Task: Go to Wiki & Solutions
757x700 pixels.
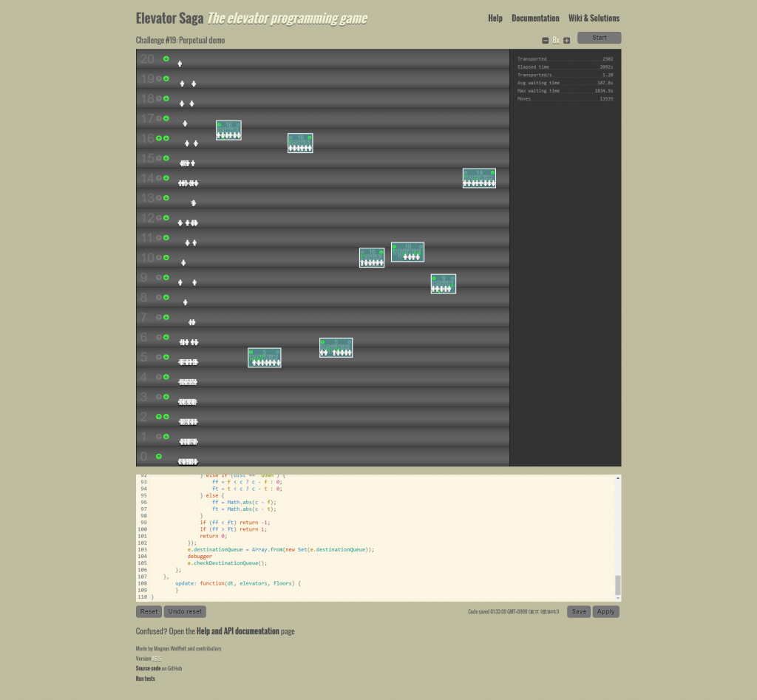Action: coord(594,18)
